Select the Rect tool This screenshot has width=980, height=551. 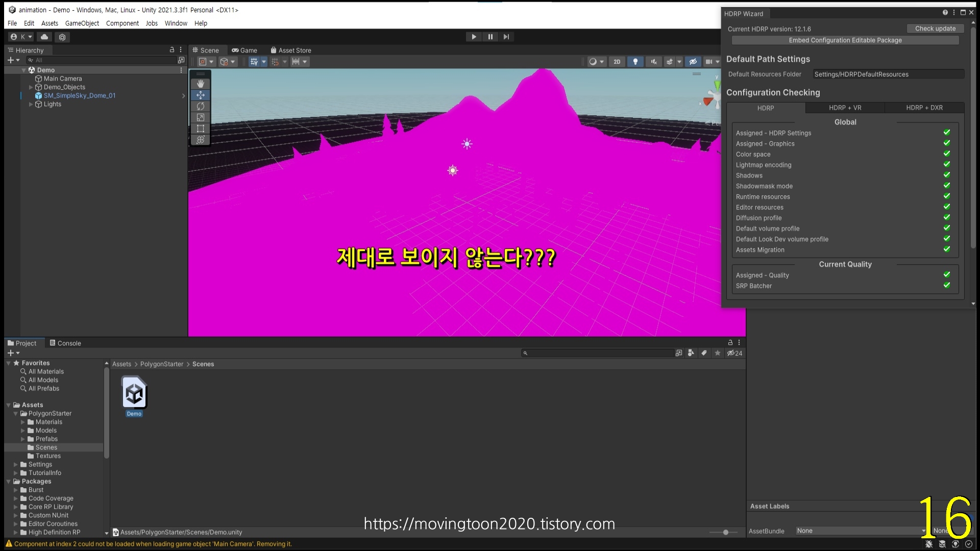coord(201,129)
